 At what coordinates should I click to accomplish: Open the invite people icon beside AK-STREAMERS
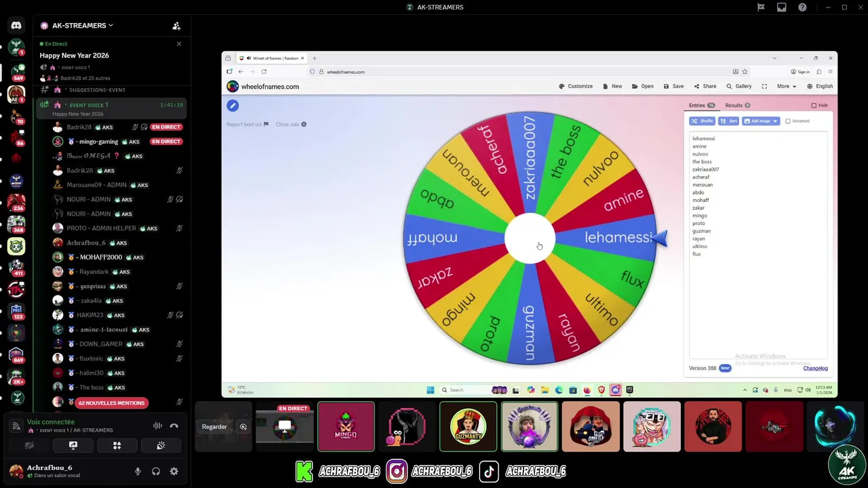point(176,26)
